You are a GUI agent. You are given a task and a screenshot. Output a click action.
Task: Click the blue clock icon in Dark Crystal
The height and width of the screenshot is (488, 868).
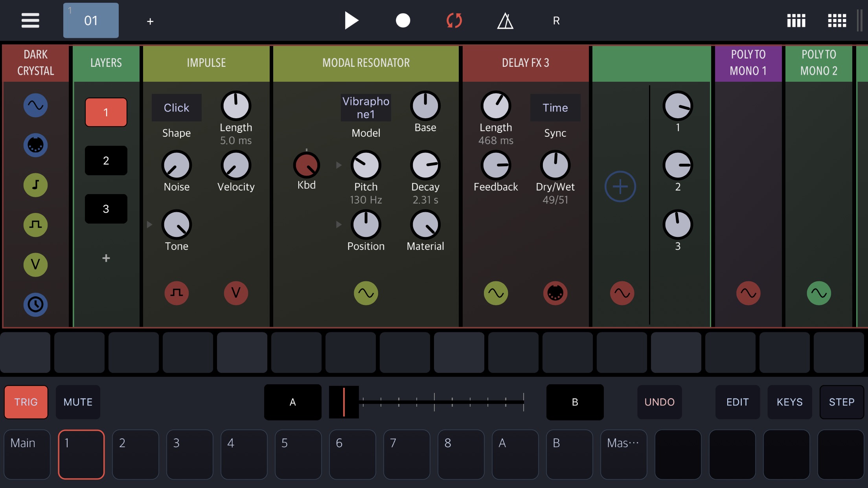[x=35, y=305]
